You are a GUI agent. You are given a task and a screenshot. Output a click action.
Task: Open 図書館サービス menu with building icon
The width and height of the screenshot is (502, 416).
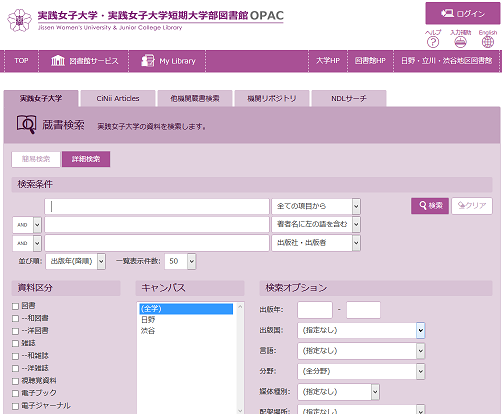click(84, 61)
